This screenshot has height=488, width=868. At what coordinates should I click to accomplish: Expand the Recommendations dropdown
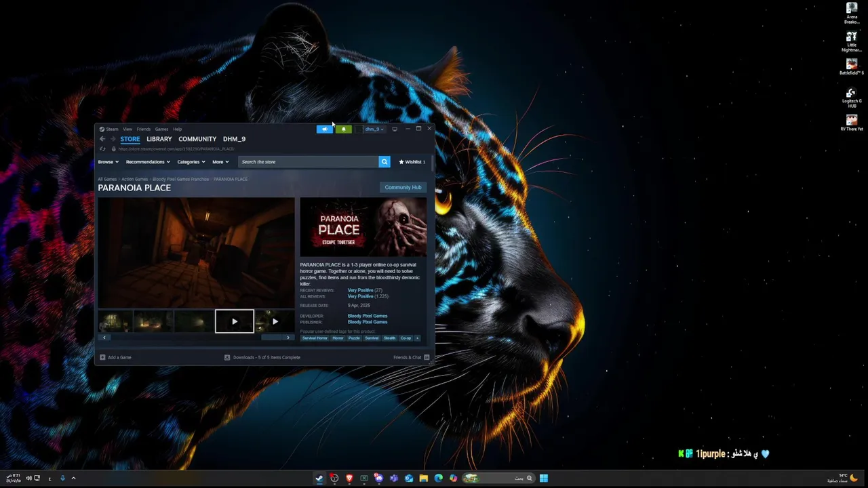(148, 162)
